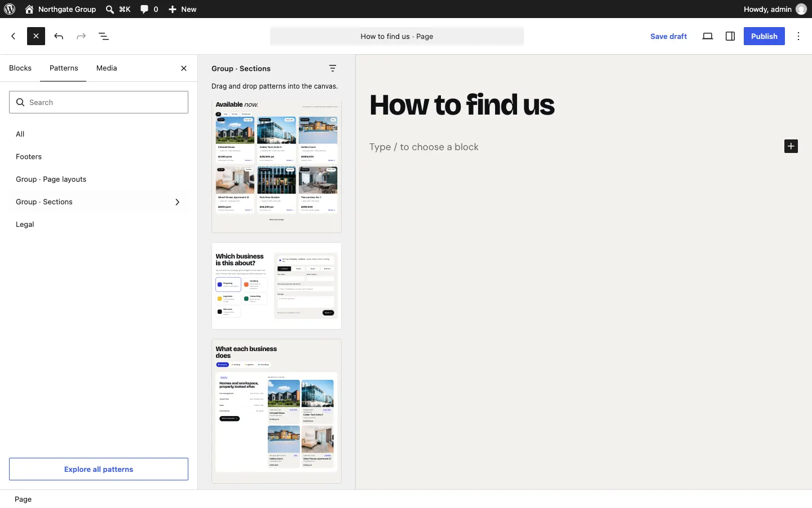Insert the 'What each business does' pattern
The image size is (812, 508).
pos(277,411)
